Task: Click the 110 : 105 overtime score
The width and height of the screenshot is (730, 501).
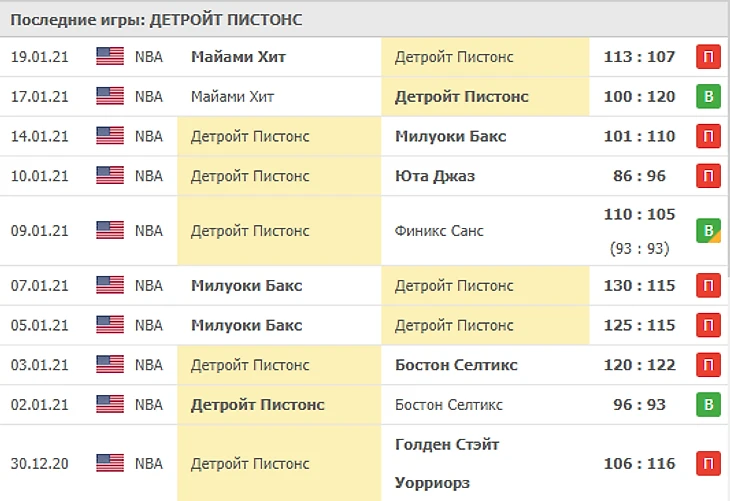Action: click(x=640, y=214)
